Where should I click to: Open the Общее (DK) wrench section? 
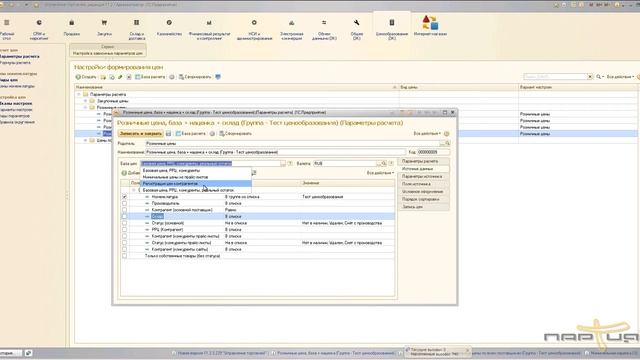point(356,29)
